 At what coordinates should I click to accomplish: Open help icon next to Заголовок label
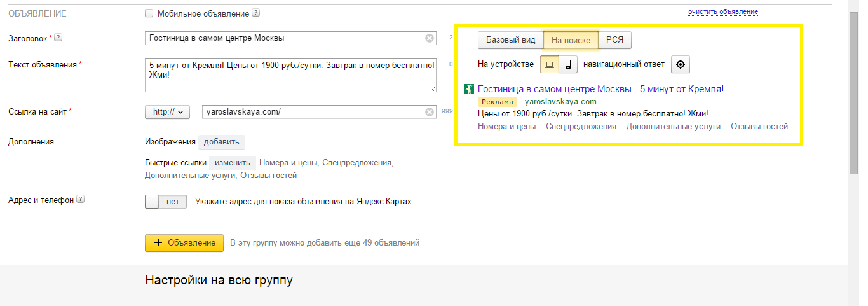pos(58,38)
